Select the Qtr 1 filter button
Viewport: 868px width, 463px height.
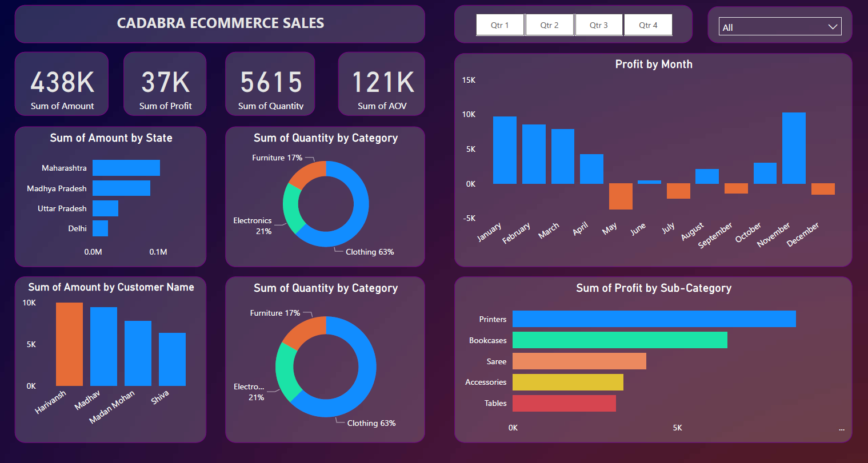[x=500, y=25]
